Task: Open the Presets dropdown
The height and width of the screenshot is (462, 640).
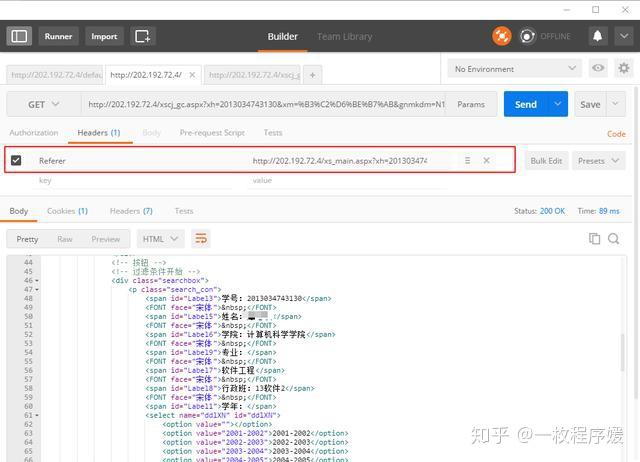Action: (598, 161)
